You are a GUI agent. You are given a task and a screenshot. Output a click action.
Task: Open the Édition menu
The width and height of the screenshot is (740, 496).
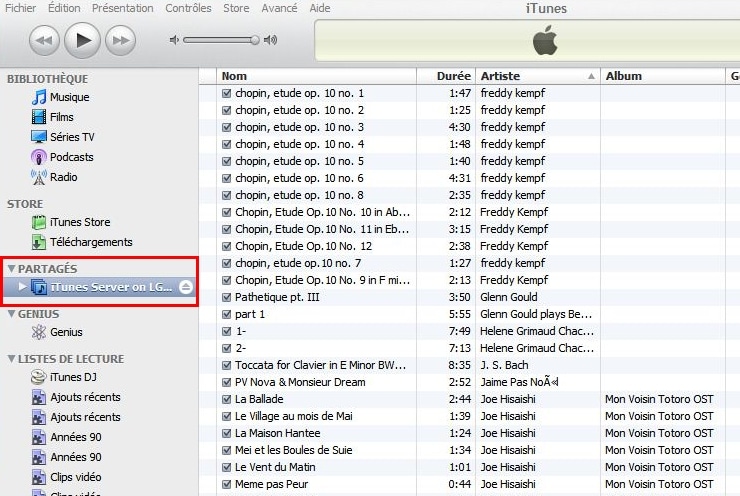point(64,8)
